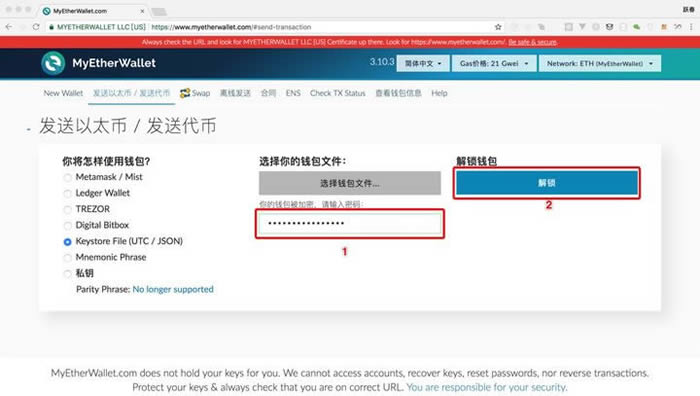Click the browser back arrow
Viewport: 700px width, 396px height.
coord(9,27)
